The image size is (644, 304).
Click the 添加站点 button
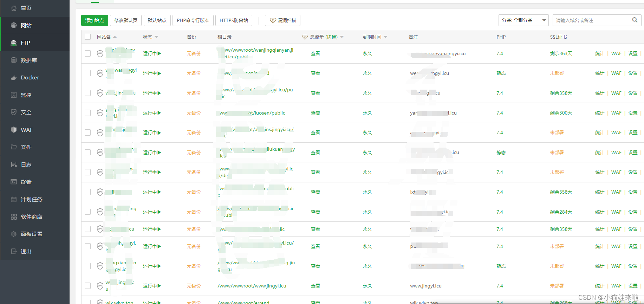[95, 20]
